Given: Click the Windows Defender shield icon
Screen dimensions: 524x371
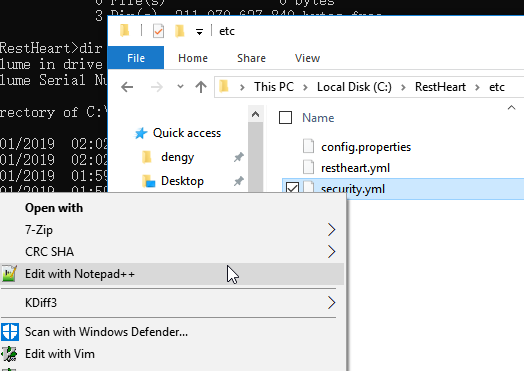Looking at the screenshot, I should (x=10, y=332).
